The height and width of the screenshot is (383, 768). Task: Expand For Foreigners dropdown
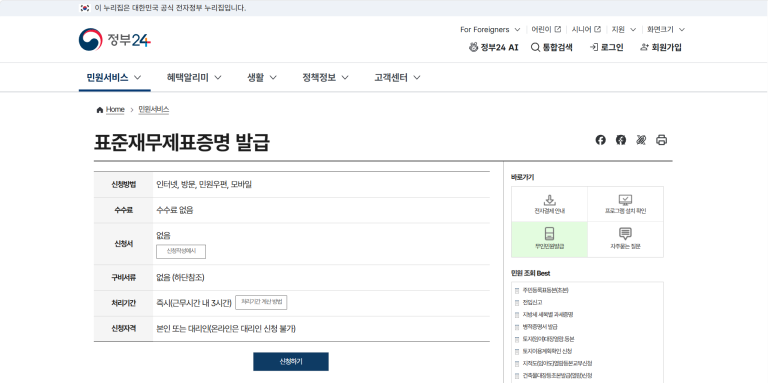pos(490,29)
